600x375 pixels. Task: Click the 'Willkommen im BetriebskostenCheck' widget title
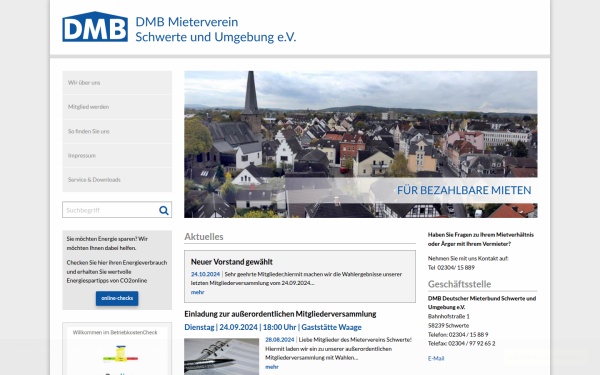(115, 332)
